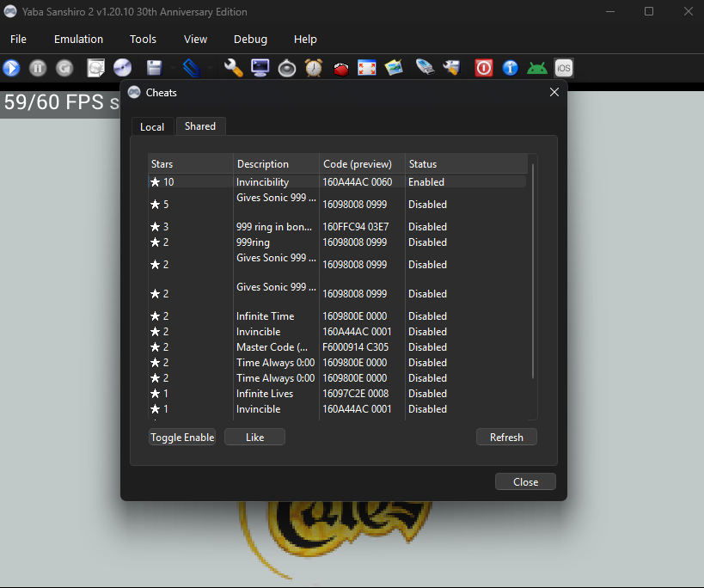Select the Invincibility cheat row
This screenshot has width=704, height=588.
(x=337, y=181)
